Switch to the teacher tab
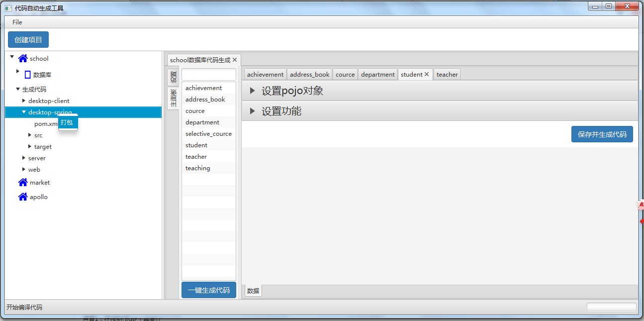 tap(447, 74)
